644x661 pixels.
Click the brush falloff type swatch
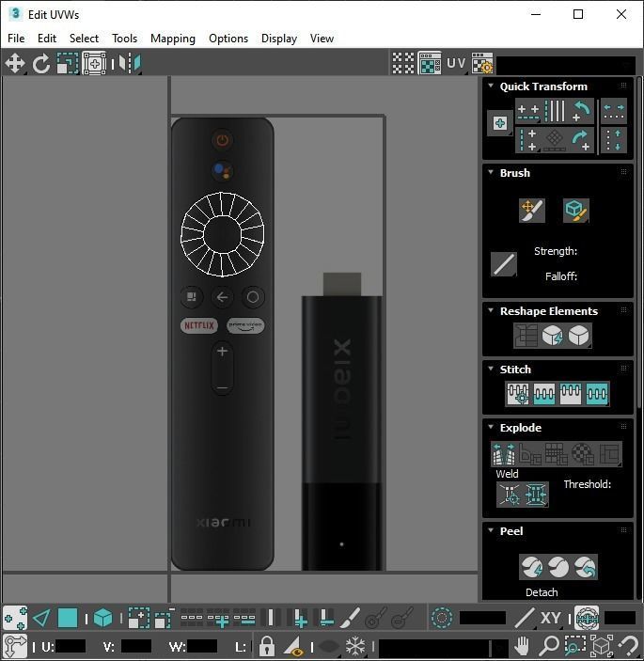coord(504,264)
